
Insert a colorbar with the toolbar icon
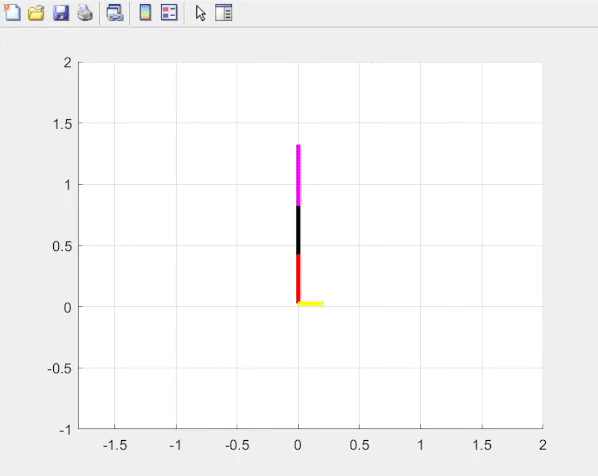[x=145, y=13]
